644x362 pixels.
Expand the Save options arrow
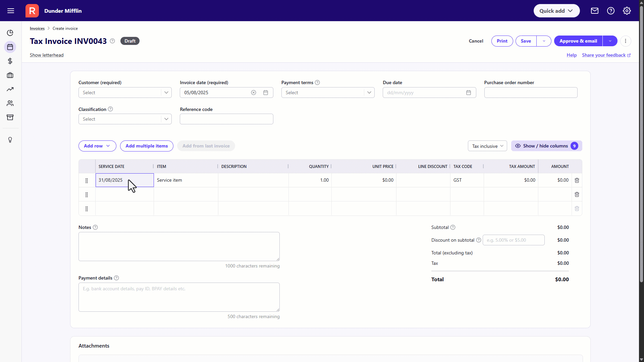[x=544, y=41]
